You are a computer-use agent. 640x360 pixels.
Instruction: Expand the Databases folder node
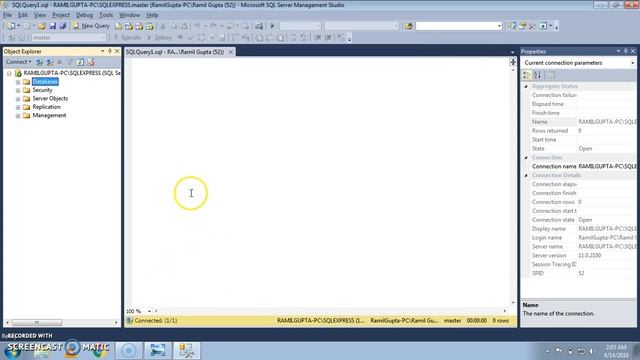18,82
